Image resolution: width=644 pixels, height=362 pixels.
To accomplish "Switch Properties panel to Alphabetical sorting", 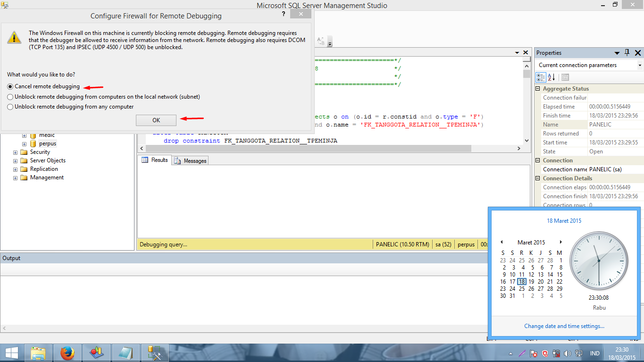I will click(551, 77).
